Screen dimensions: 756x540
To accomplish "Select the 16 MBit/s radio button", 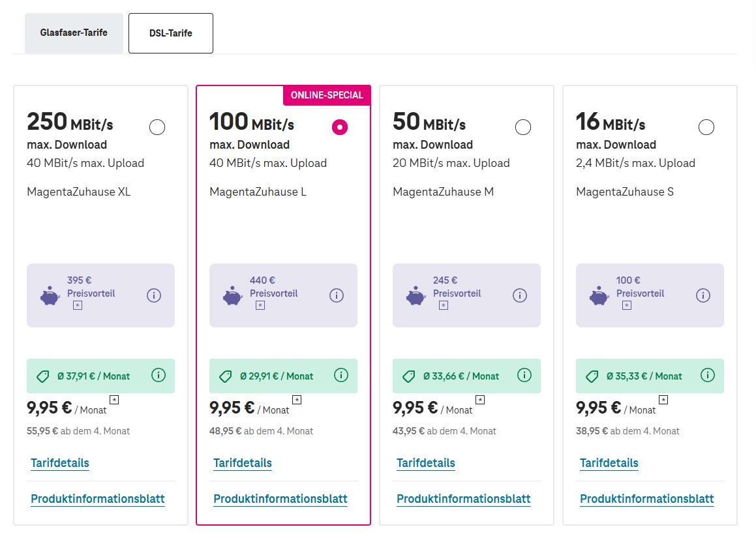I will pos(706,127).
